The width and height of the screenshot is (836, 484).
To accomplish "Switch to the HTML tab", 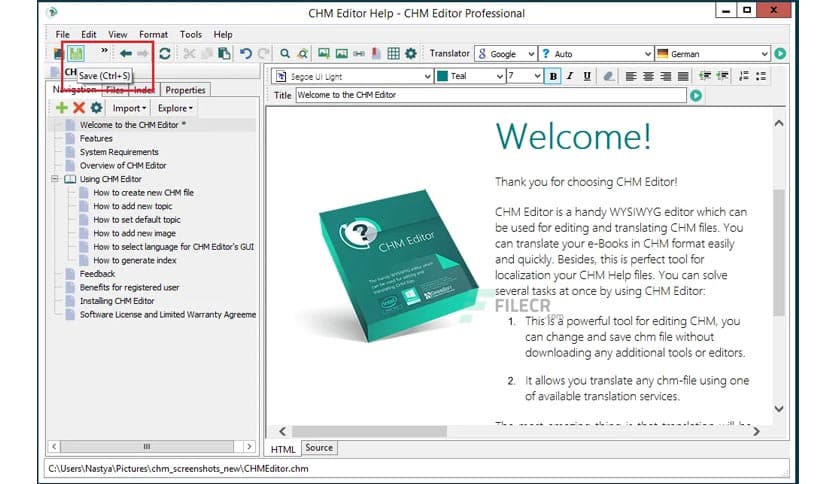I will click(283, 449).
